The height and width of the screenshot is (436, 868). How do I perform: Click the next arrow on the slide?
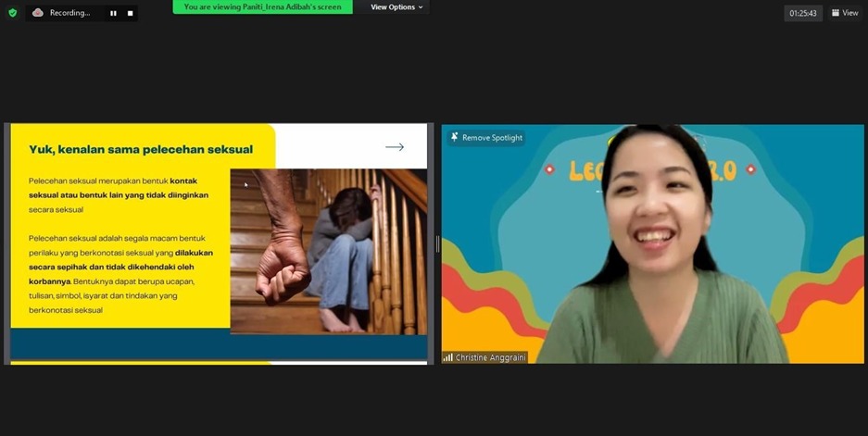395,147
